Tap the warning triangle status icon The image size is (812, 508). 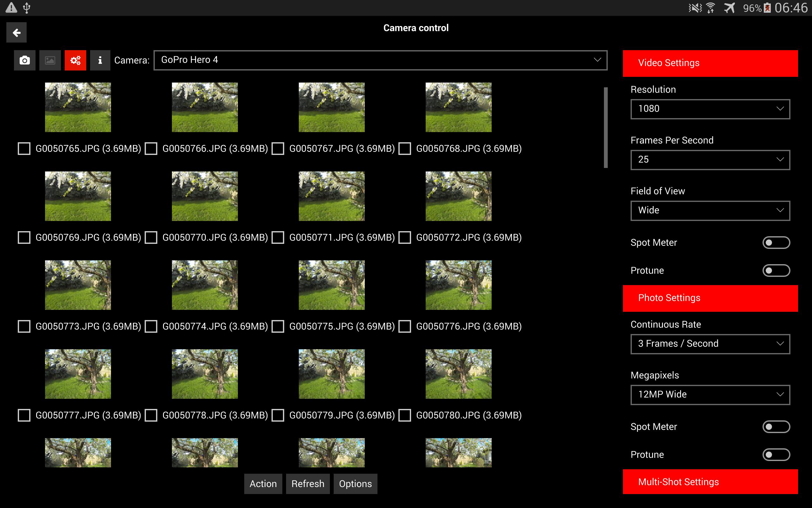[x=11, y=8]
